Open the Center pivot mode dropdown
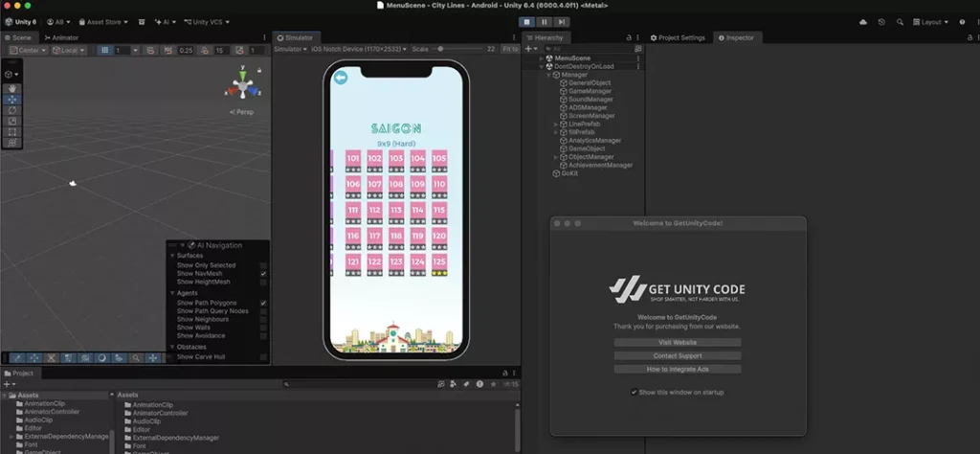The image size is (980, 454). coord(28,50)
